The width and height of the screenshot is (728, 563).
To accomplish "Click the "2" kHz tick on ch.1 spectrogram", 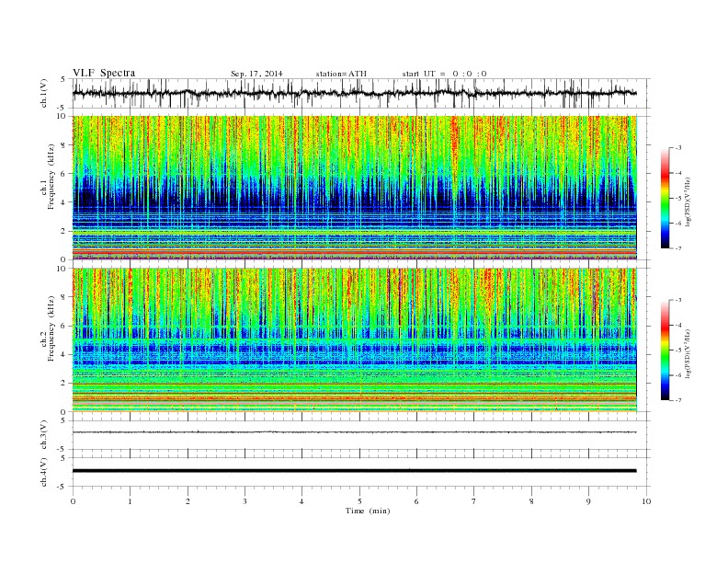I will (x=64, y=231).
